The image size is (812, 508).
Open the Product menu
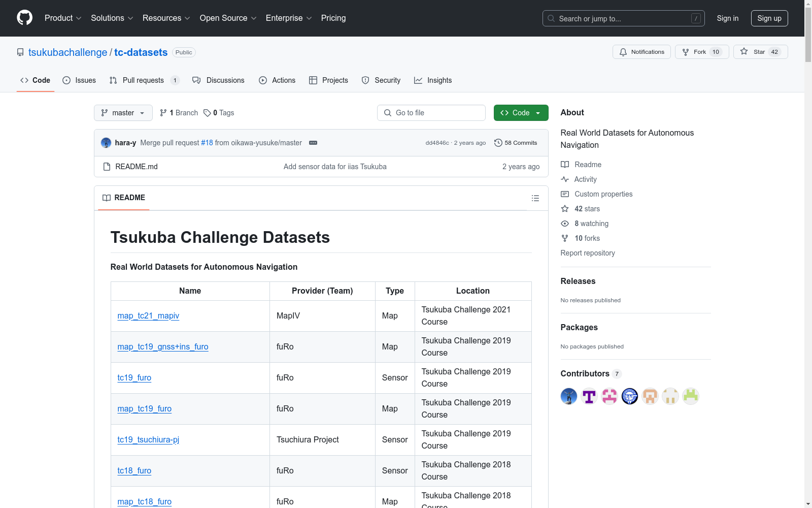click(63, 18)
